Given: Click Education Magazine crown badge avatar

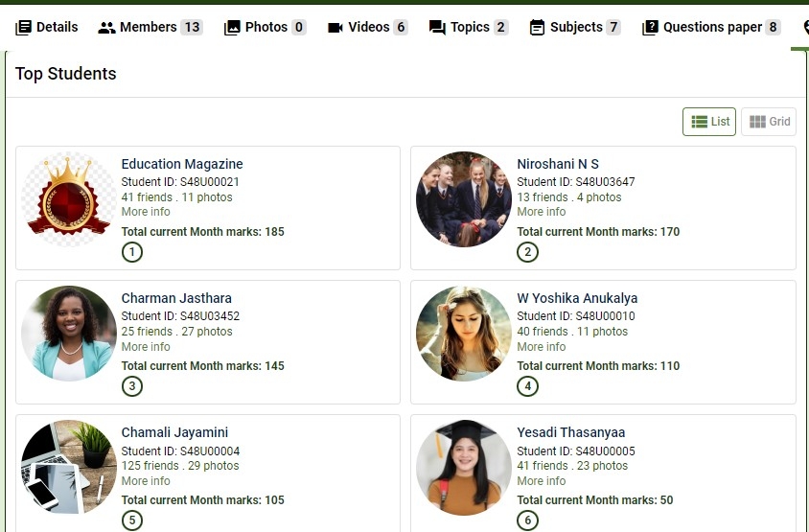Looking at the screenshot, I should tap(69, 199).
